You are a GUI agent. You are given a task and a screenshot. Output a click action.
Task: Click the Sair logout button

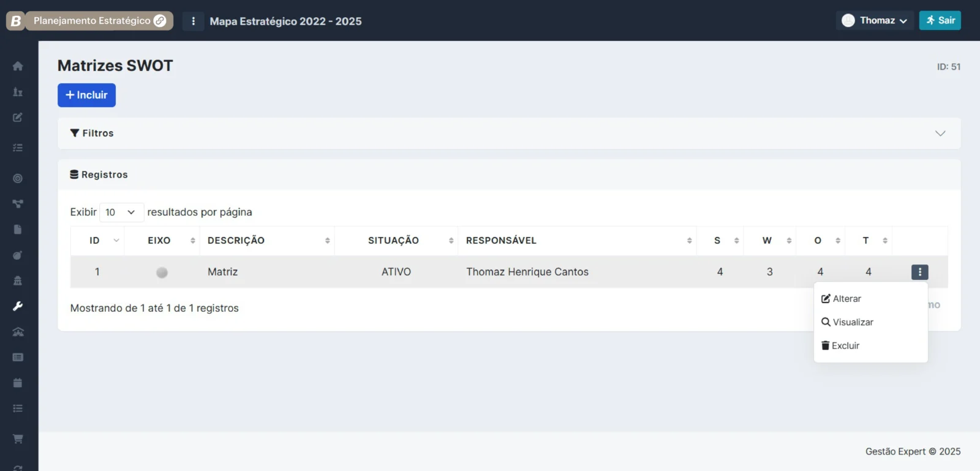(x=940, y=20)
